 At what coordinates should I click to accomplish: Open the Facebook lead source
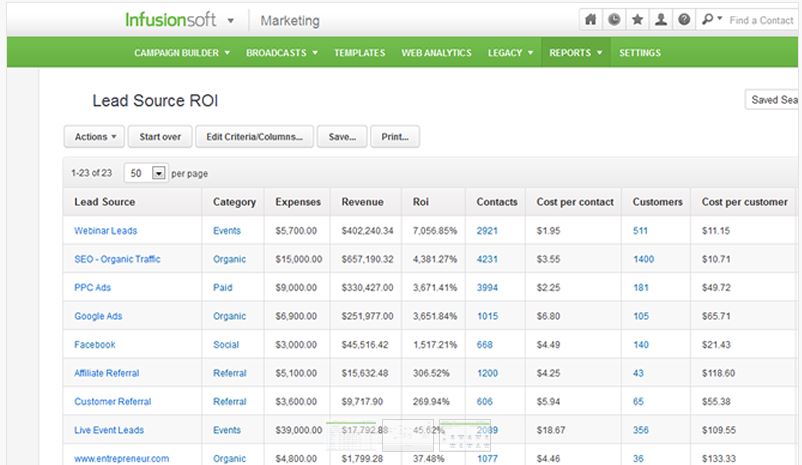pos(95,345)
